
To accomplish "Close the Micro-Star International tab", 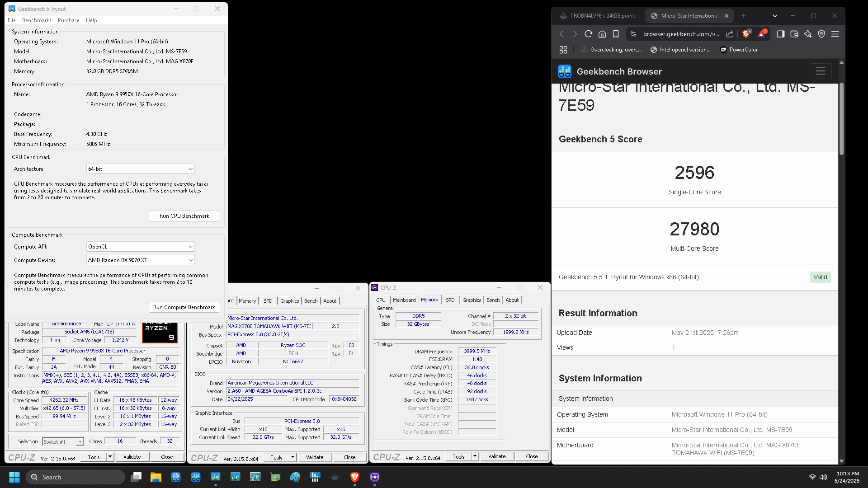I will (x=726, y=16).
